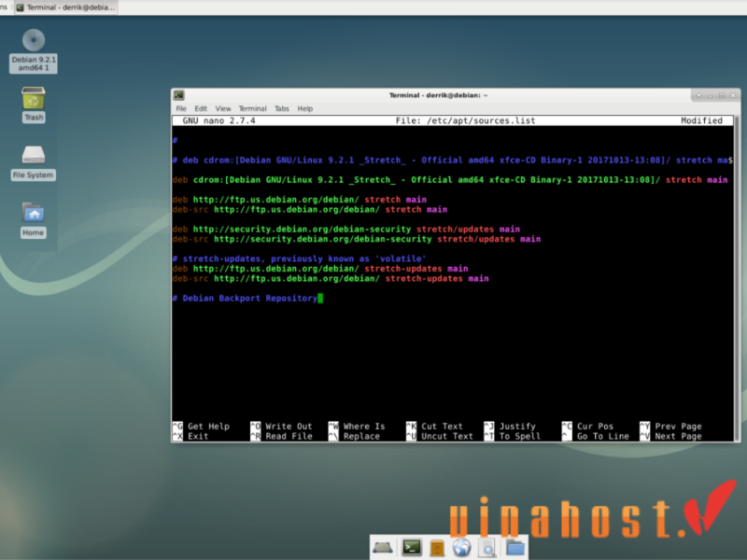Click the green text cursor after 'Repository'
Viewport: 747px width, 560px height.
[320, 298]
